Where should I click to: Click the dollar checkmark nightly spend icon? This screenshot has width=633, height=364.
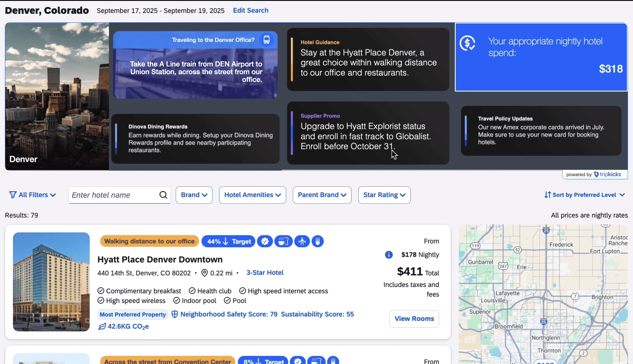[x=467, y=43]
